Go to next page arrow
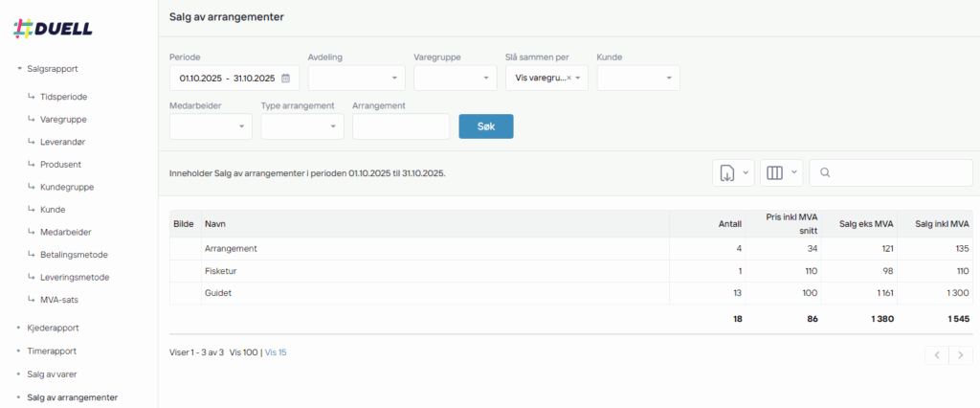980x408 pixels. (961, 355)
